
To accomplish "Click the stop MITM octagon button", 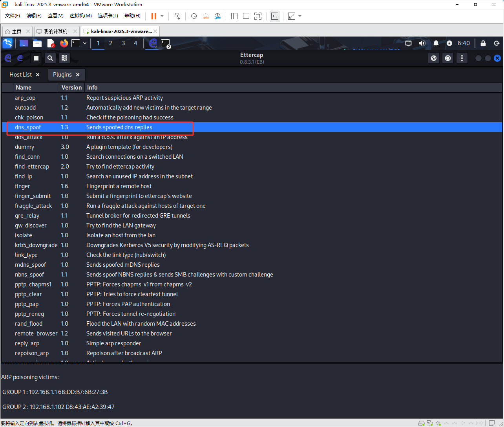I will [448, 58].
